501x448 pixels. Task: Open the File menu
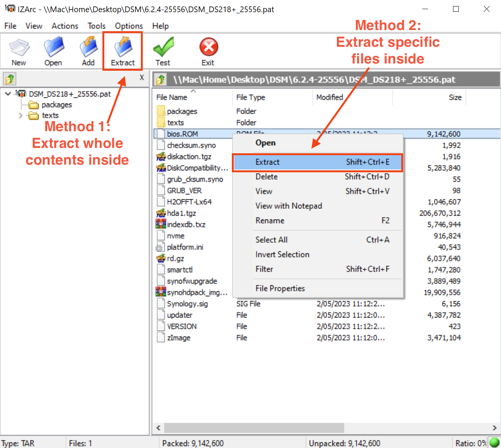10,26
